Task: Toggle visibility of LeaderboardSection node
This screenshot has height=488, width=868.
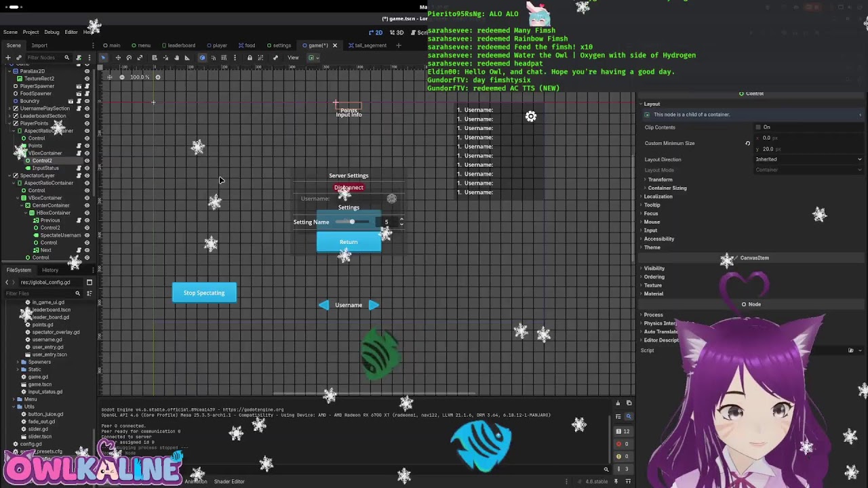Action: [x=87, y=116]
